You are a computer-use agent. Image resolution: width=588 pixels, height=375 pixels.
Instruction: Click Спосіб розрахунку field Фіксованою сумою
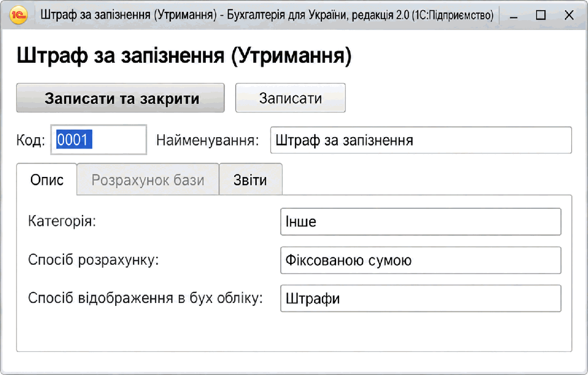click(x=420, y=260)
